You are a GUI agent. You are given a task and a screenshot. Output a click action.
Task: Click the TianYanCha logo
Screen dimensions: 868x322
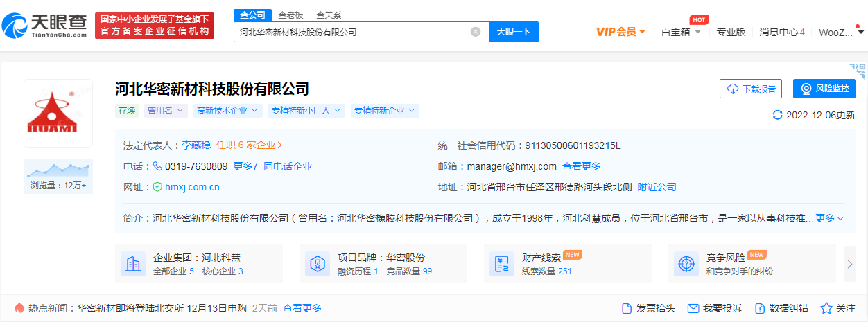pyautogui.click(x=44, y=26)
